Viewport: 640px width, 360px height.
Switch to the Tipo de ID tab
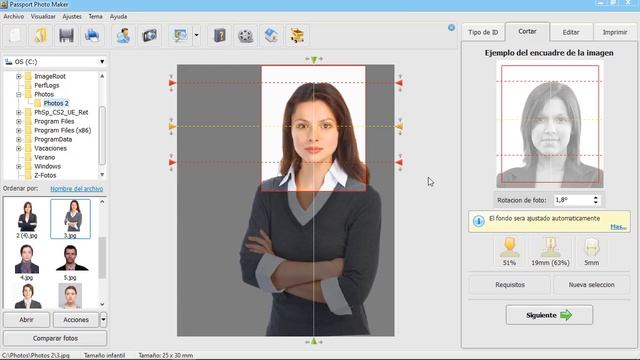(x=483, y=32)
